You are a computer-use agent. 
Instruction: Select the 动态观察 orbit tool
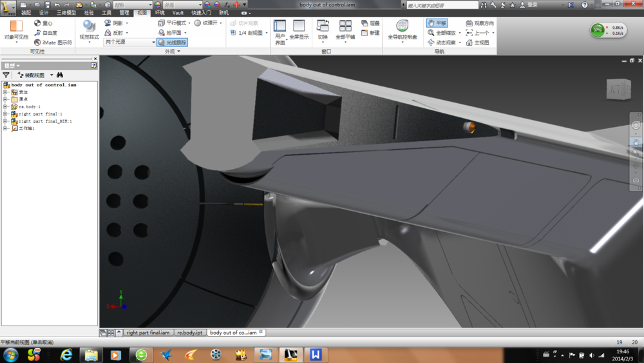point(442,43)
